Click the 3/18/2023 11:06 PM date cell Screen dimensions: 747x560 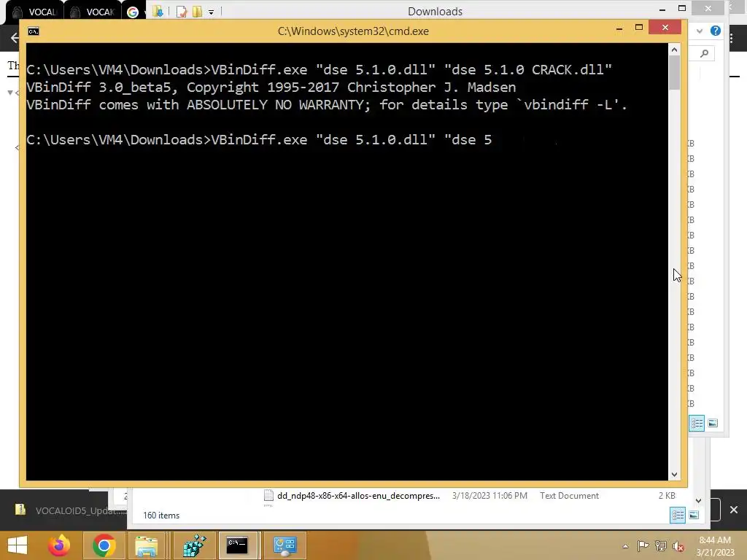point(489,496)
